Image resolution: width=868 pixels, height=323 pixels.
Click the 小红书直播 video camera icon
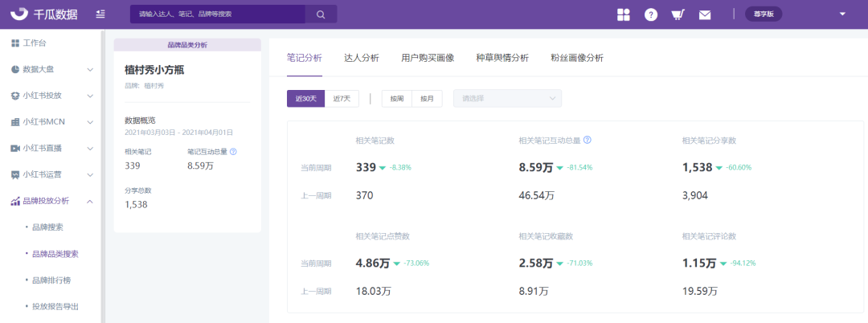(x=15, y=148)
